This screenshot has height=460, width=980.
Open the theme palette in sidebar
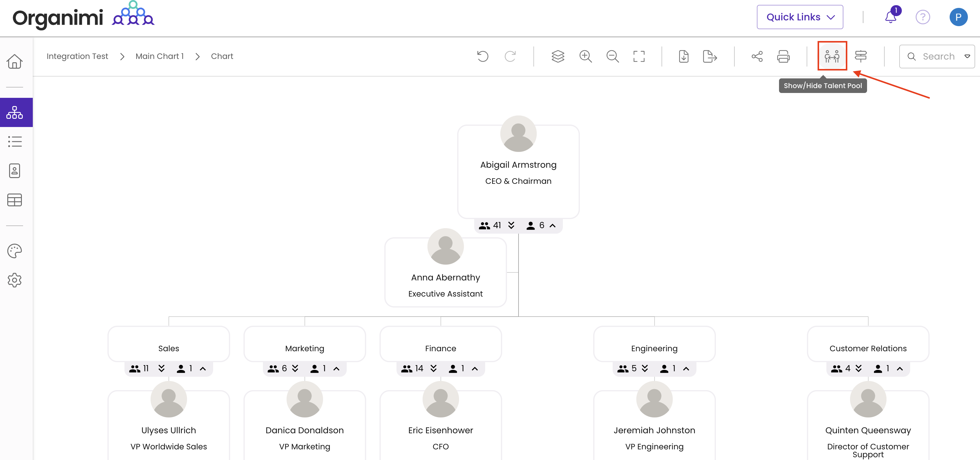point(15,251)
